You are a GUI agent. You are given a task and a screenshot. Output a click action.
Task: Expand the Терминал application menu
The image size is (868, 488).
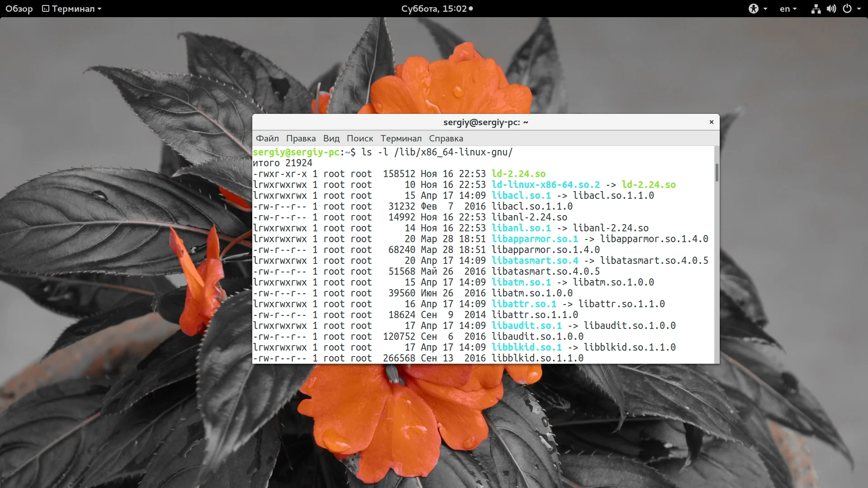click(73, 9)
